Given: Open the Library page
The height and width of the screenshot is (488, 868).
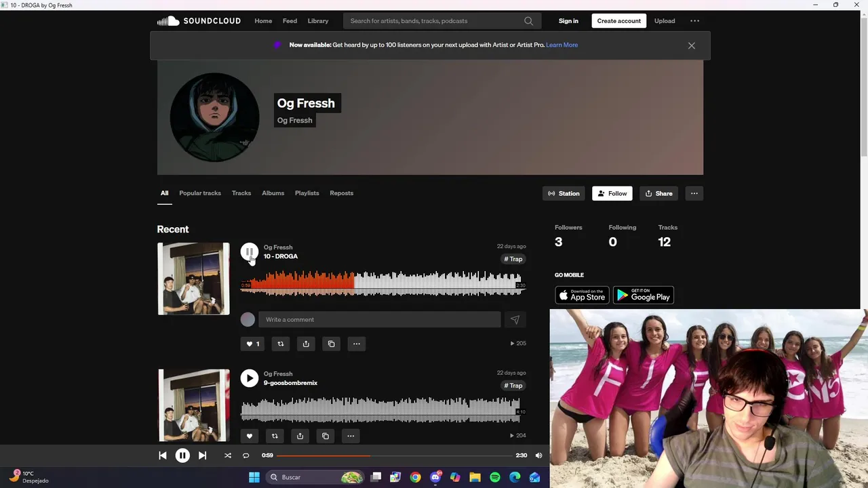Looking at the screenshot, I should click(x=318, y=21).
